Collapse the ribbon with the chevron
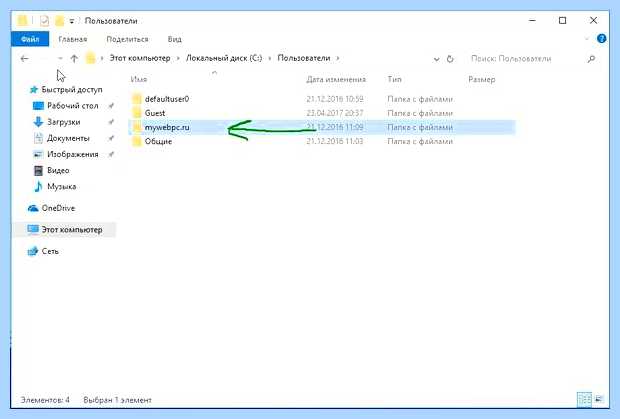The image size is (620, 419). (x=587, y=39)
